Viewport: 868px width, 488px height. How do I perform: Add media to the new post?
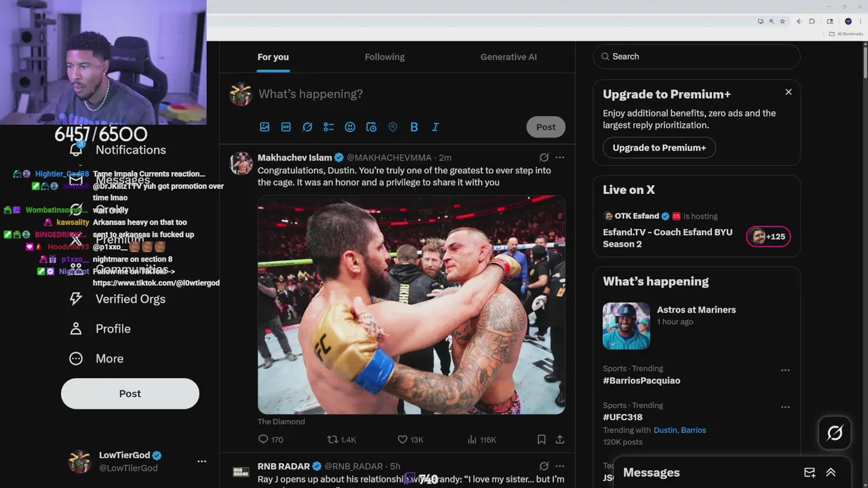pyautogui.click(x=264, y=127)
